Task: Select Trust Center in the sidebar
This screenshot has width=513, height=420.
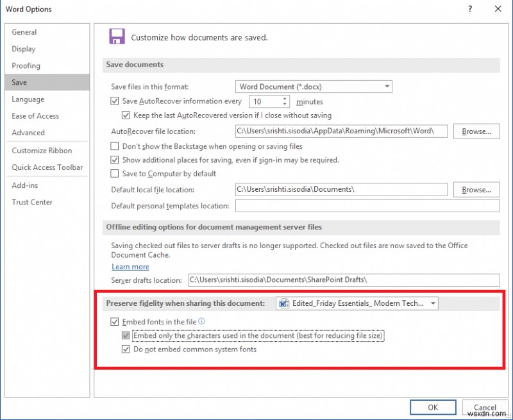Action: click(x=32, y=202)
